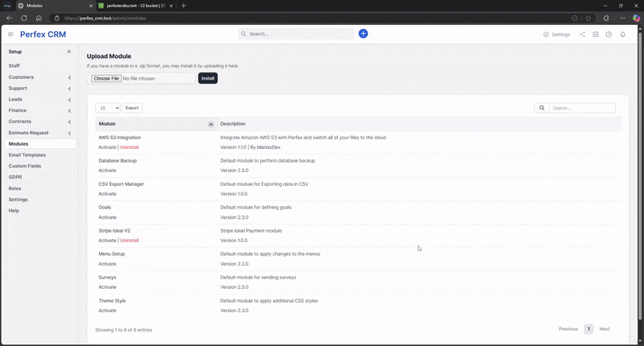Open Email Templates in the sidebar
The image size is (644, 346).
coord(27,154)
